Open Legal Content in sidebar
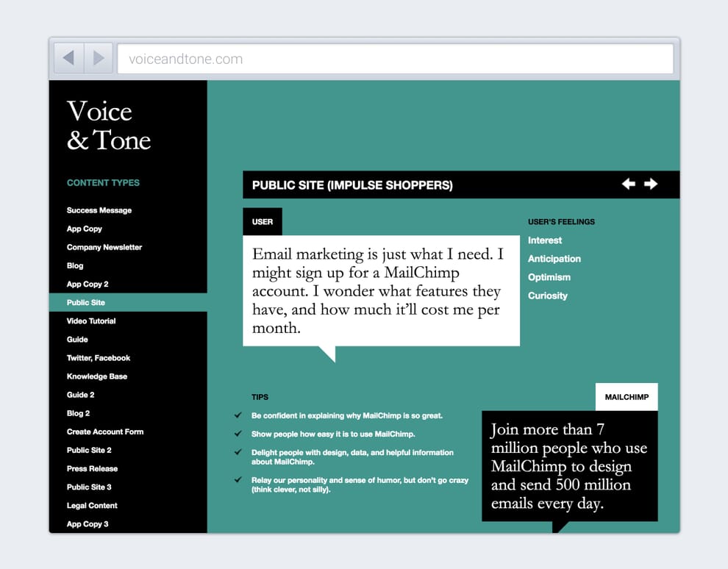This screenshot has width=728, height=569. pos(92,506)
